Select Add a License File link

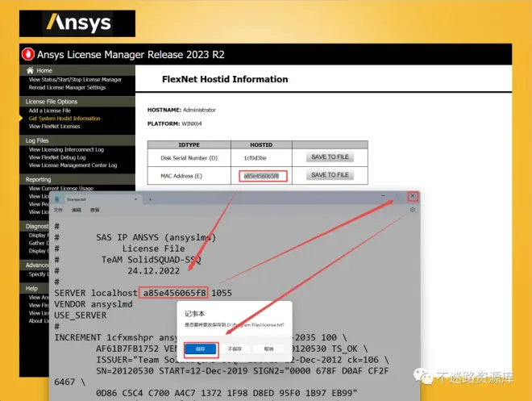55,111
